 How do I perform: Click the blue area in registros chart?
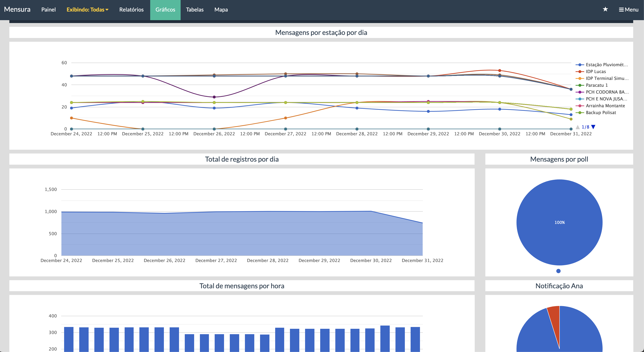pyautogui.click(x=242, y=234)
